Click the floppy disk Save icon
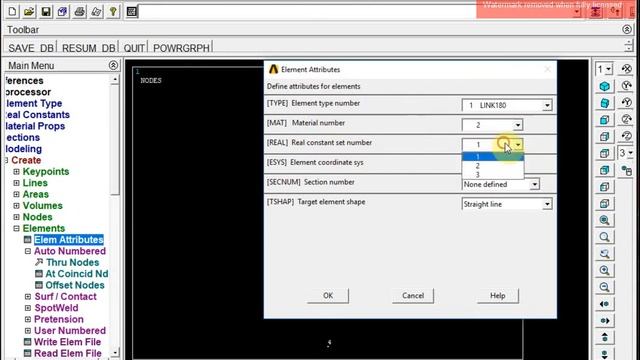This screenshot has height=360, width=640. coord(46,11)
